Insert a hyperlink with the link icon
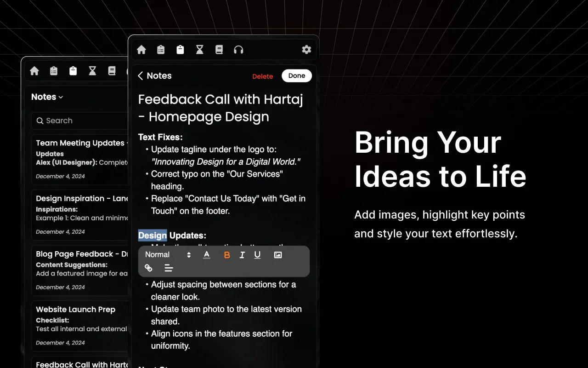588x368 pixels. coord(148,268)
